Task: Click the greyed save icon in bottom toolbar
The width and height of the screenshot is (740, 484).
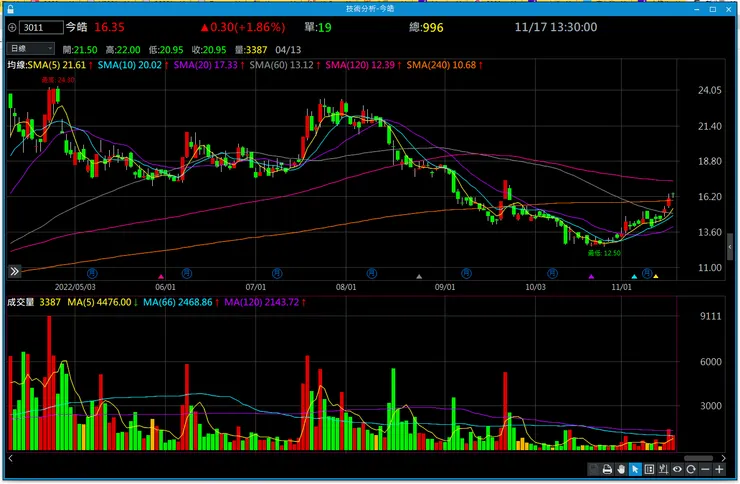Action: pos(593,469)
